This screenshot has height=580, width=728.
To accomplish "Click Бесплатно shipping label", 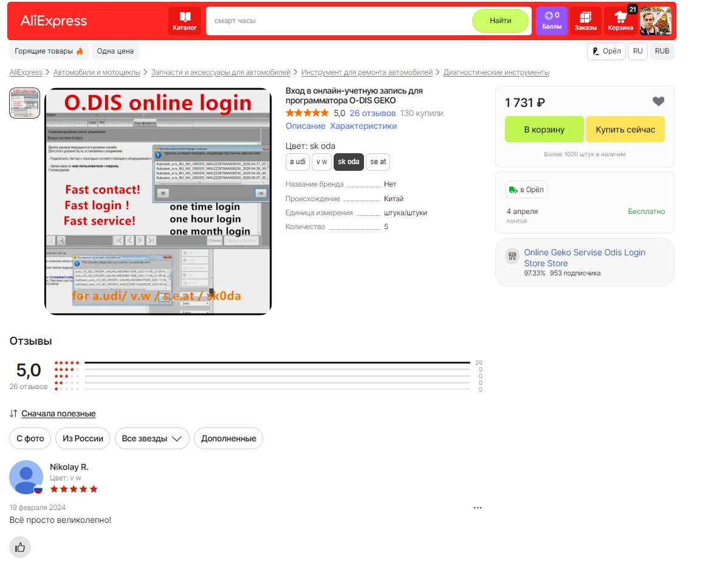I will coord(647,212).
